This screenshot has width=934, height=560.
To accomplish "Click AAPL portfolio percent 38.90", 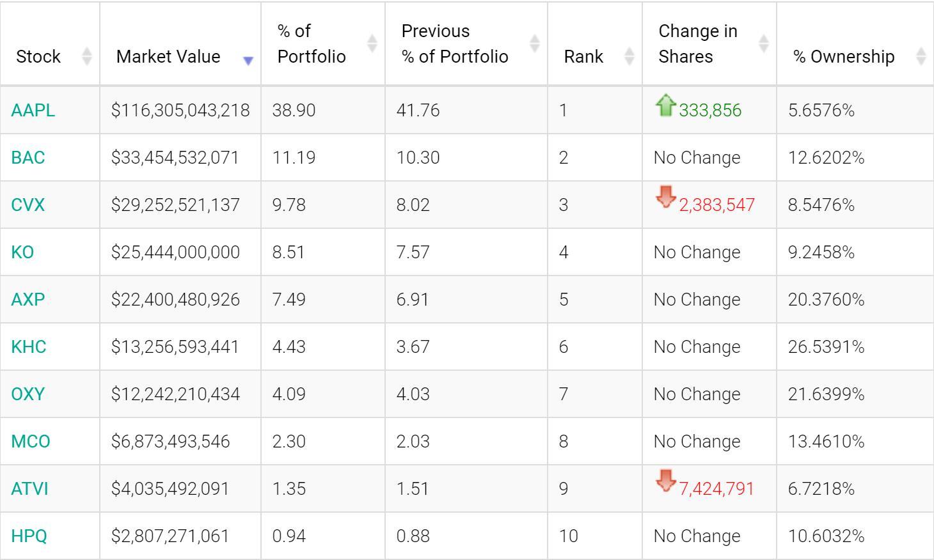I will tap(294, 110).
